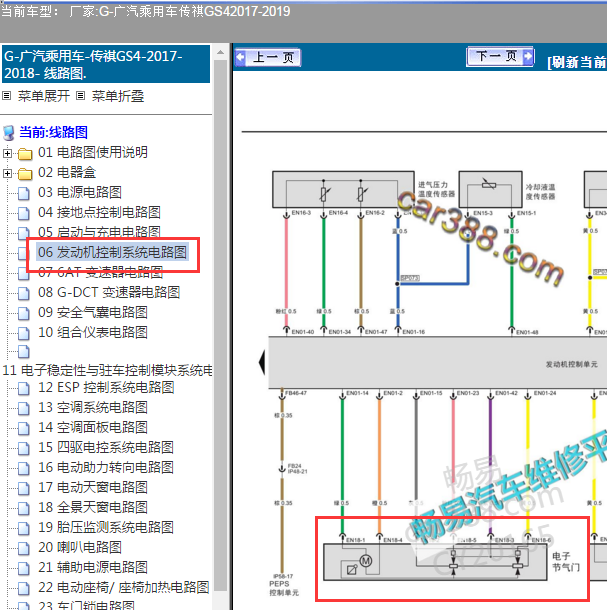The width and height of the screenshot is (607, 610).
Task: Click the 菜单展开 list icon
Action: click(x=6, y=95)
